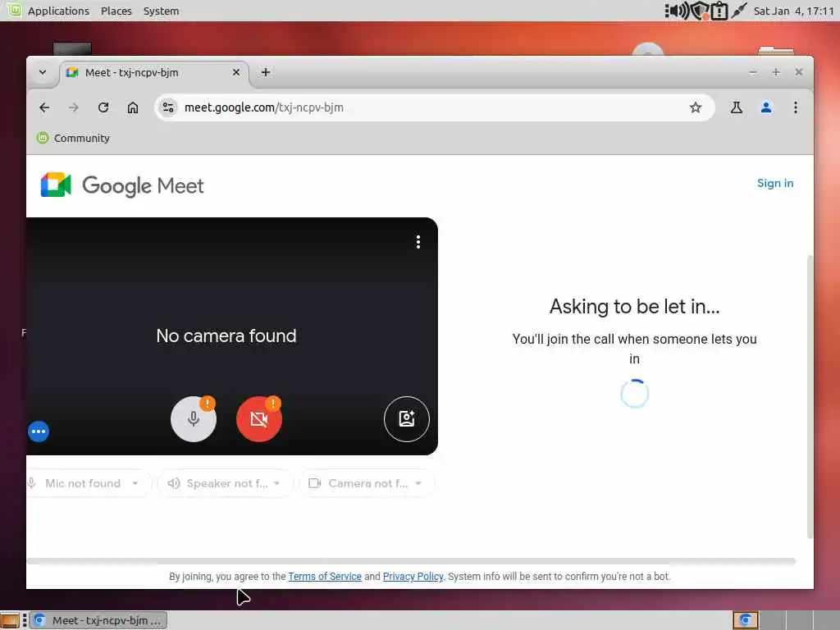Toggle the camera off button

tap(259, 419)
